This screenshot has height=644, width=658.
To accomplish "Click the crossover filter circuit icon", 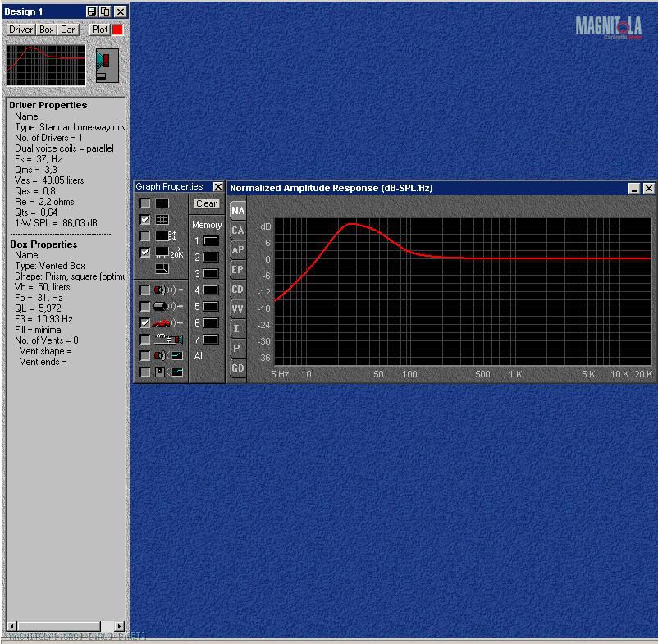I will 168,339.
